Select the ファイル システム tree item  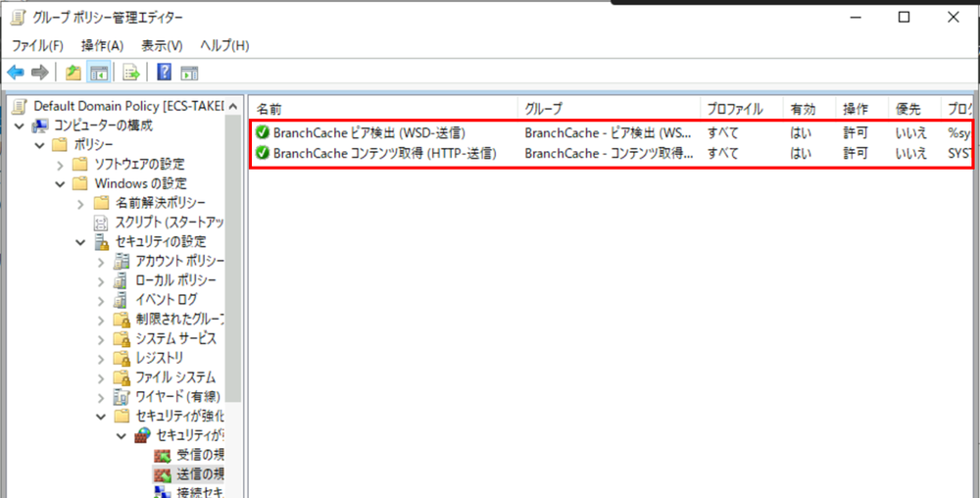pyautogui.click(x=175, y=377)
